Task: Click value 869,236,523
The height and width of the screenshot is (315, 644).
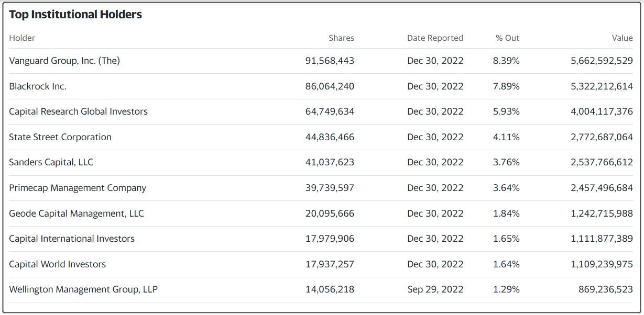Action: click(x=606, y=289)
